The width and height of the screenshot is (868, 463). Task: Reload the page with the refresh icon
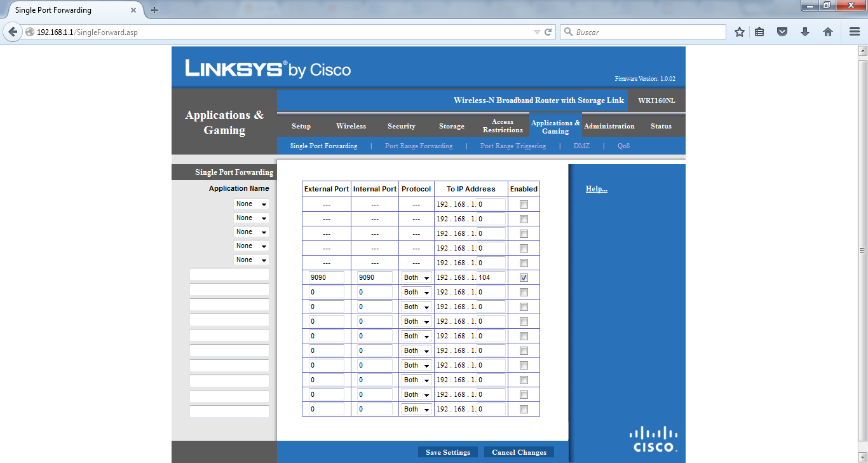(x=549, y=32)
